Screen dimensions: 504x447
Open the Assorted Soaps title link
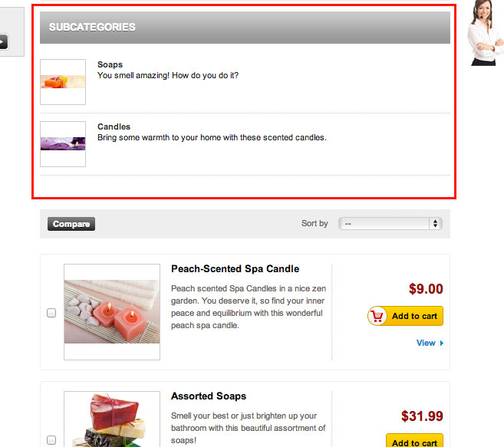tap(209, 396)
